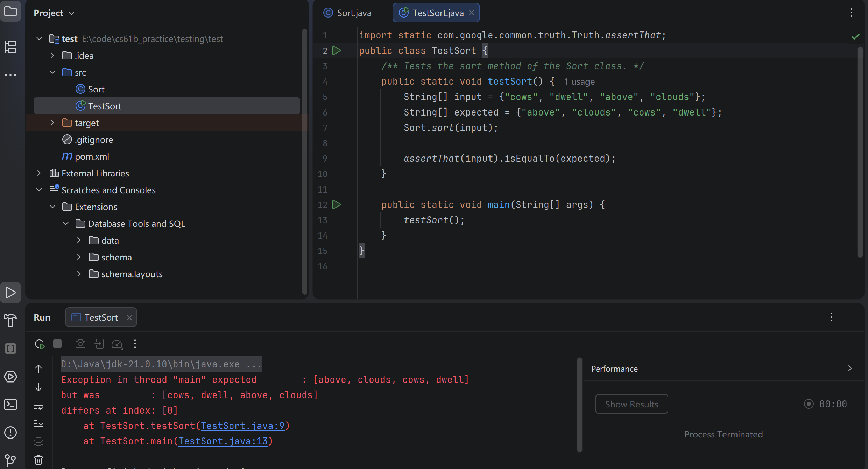
Task: Expand the Performance panel arrow
Action: [x=850, y=369]
